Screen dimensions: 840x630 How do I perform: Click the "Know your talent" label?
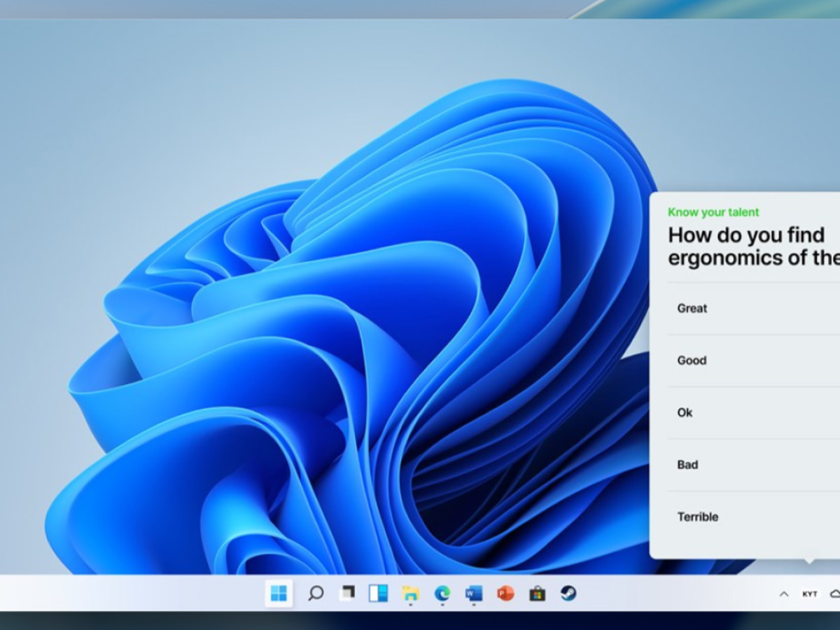pyautogui.click(x=713, y=212)
